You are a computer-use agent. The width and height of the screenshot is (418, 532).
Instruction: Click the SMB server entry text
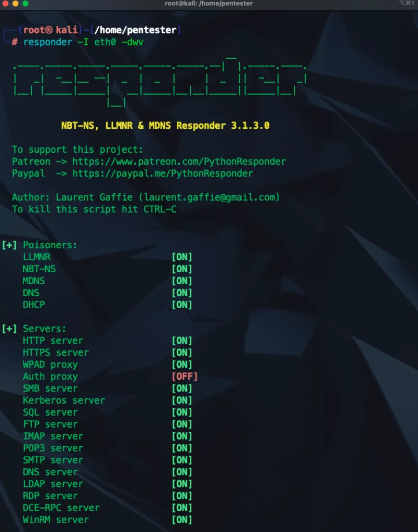click(50, 388)
